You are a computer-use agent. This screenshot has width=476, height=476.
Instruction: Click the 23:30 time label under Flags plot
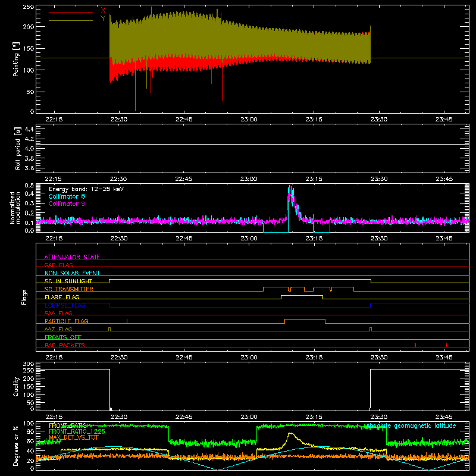379,358
